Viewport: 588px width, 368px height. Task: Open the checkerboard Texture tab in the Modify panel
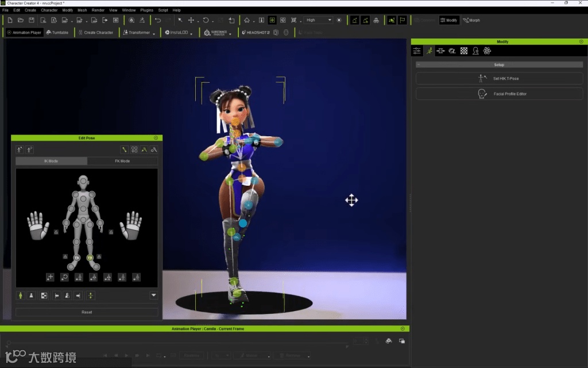pos(464,51)
